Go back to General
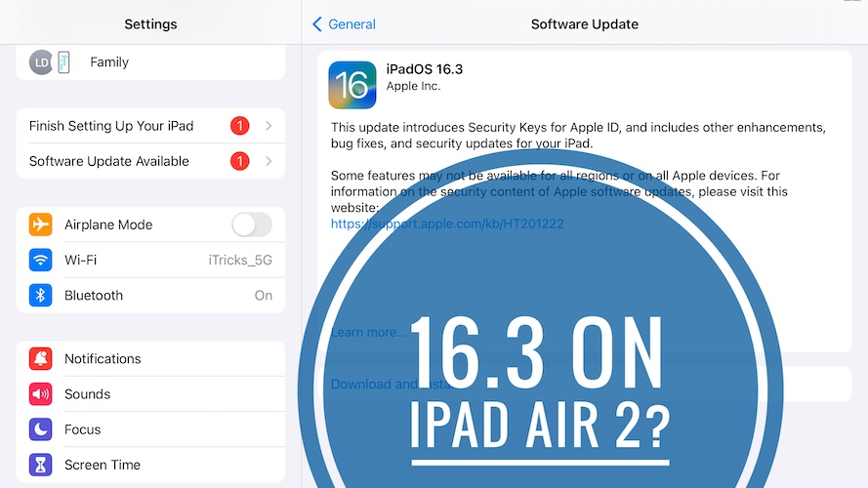Viewport: 868px width, 488px height. (344, 24)
